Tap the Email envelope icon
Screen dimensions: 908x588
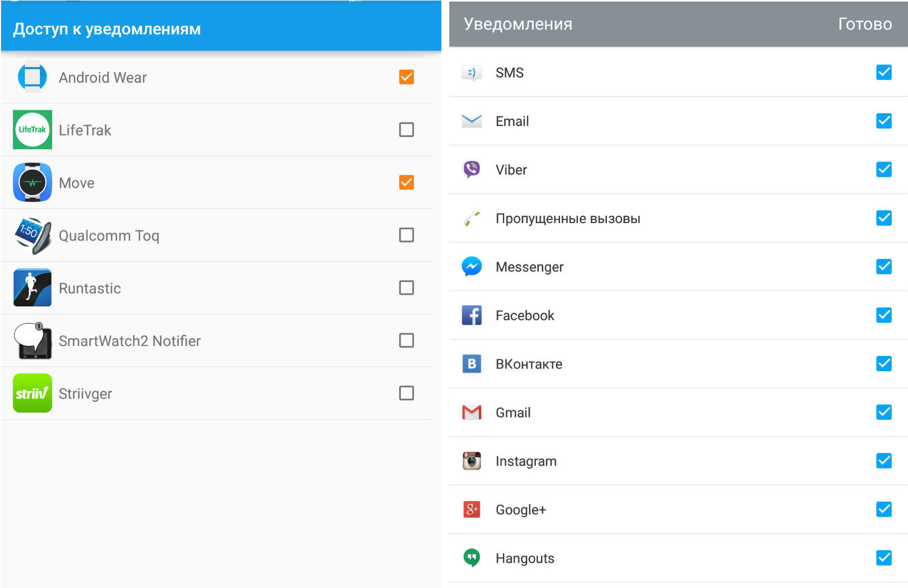[471, 121]
